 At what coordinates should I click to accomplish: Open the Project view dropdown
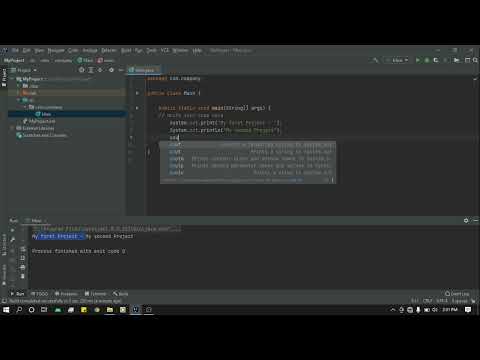(x=24, y=70)
